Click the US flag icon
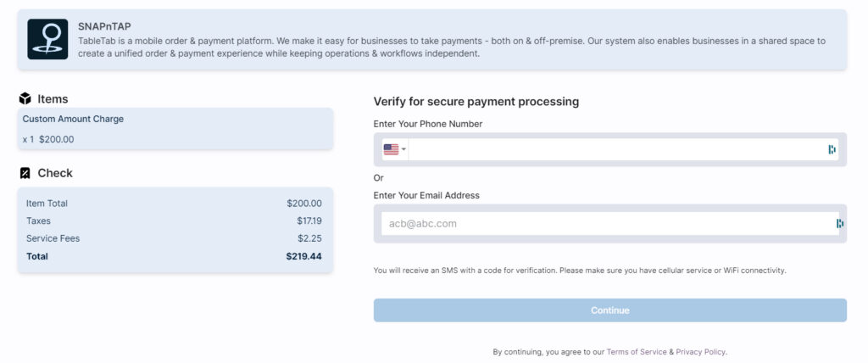Viewport: 868px width, 363px height. pyautogui.click(x=391, y=149)
